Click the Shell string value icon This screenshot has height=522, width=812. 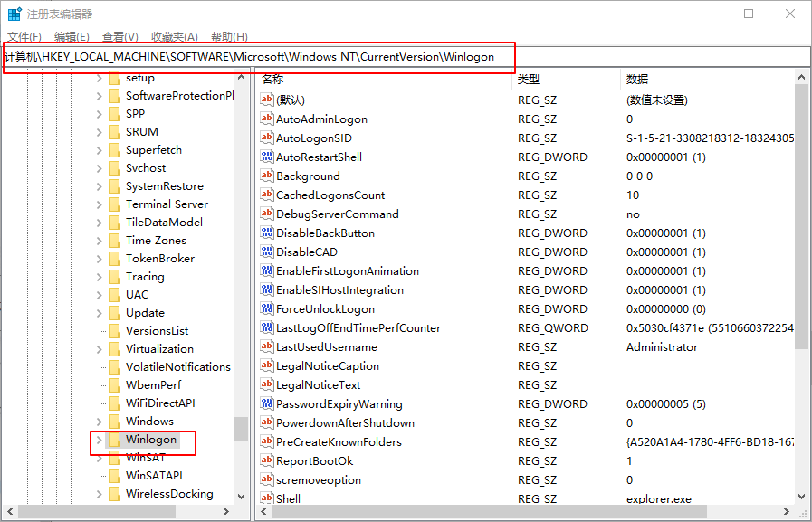tap(267, 498)
